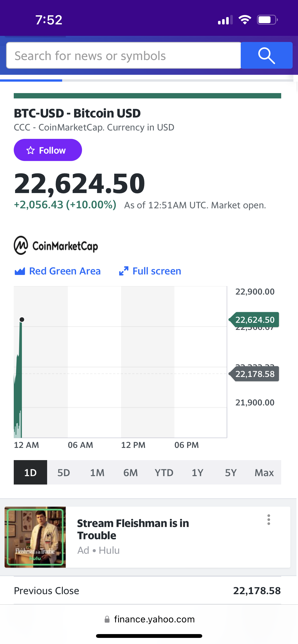Tap the blue search magnifier button
The height and width of the screenshot is (644, 298).
[266, 55]
